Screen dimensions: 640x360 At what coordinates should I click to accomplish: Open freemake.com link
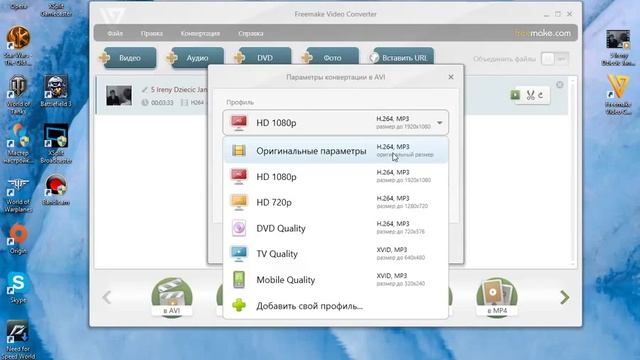[x=542, y=33]
